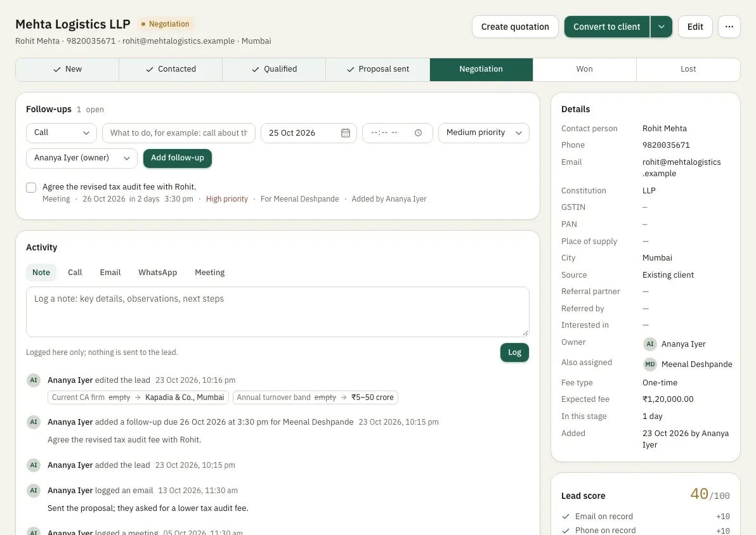Expand the Convert to client arrow menu
Image resolution: width=756 pixels, height=535 pixels.
pyautogui.click(x=661, y=27)
